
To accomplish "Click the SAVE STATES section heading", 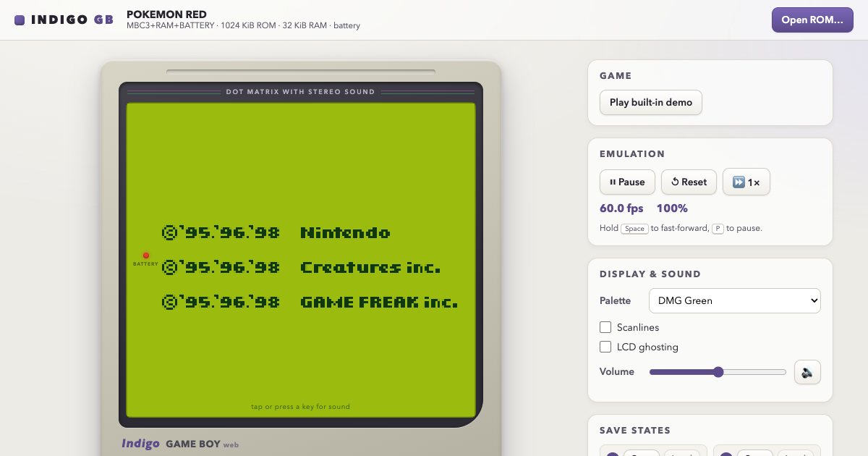I will click(x=635, y=430).
